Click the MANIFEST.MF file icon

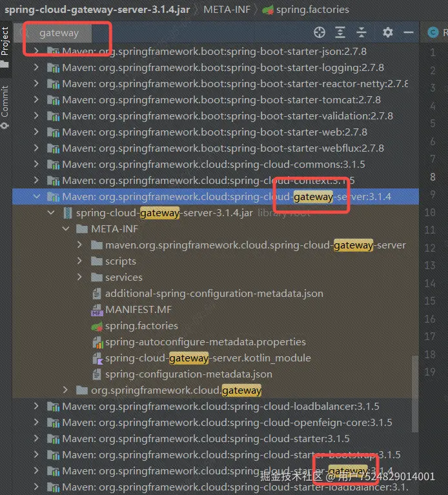coord(97,310)
